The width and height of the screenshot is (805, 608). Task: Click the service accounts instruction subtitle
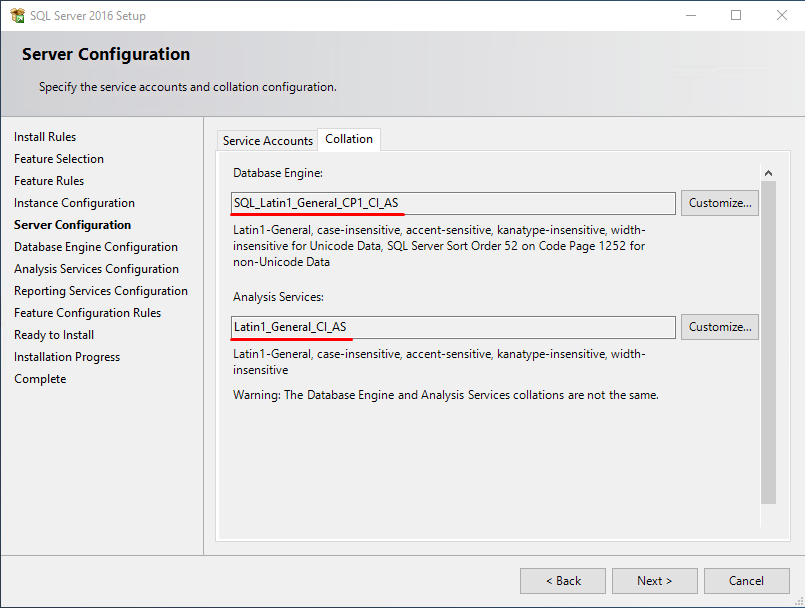[188, 87]
